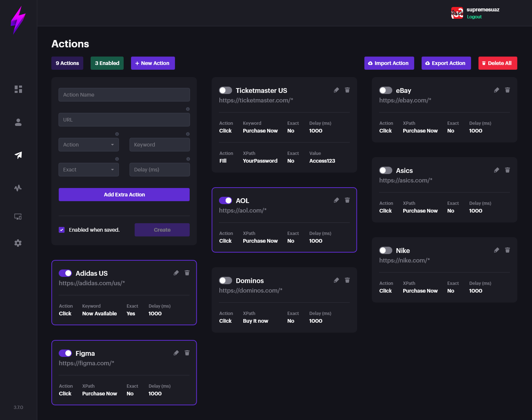Select the paper plane Actions sidebar icon
532x420 pixels.
pos(18,155)
